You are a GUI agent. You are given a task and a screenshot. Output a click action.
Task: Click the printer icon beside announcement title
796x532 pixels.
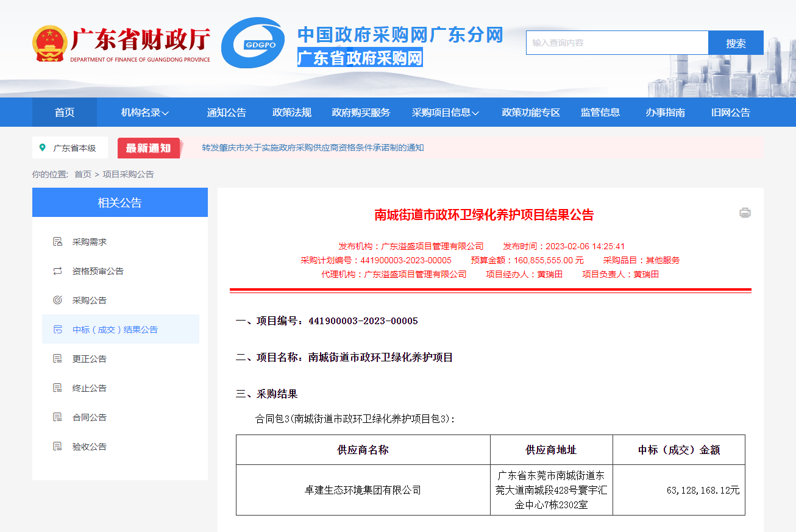(745, 213)
